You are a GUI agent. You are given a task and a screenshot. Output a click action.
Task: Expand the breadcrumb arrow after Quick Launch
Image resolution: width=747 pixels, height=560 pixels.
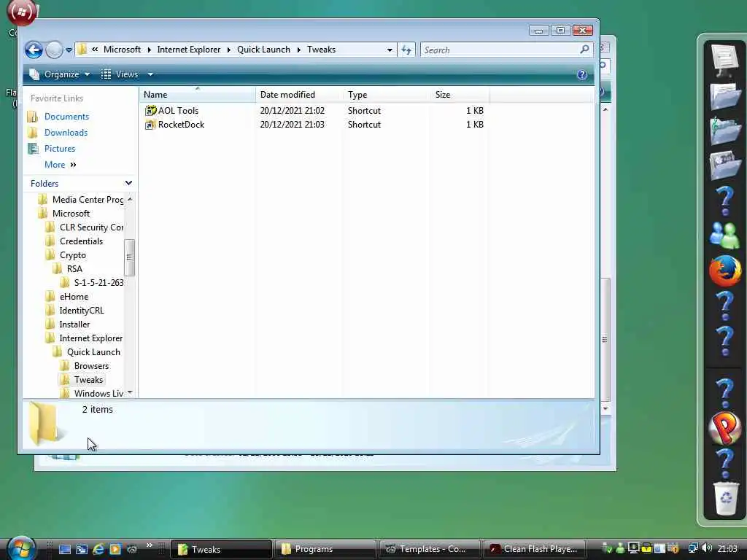[298, 50]
